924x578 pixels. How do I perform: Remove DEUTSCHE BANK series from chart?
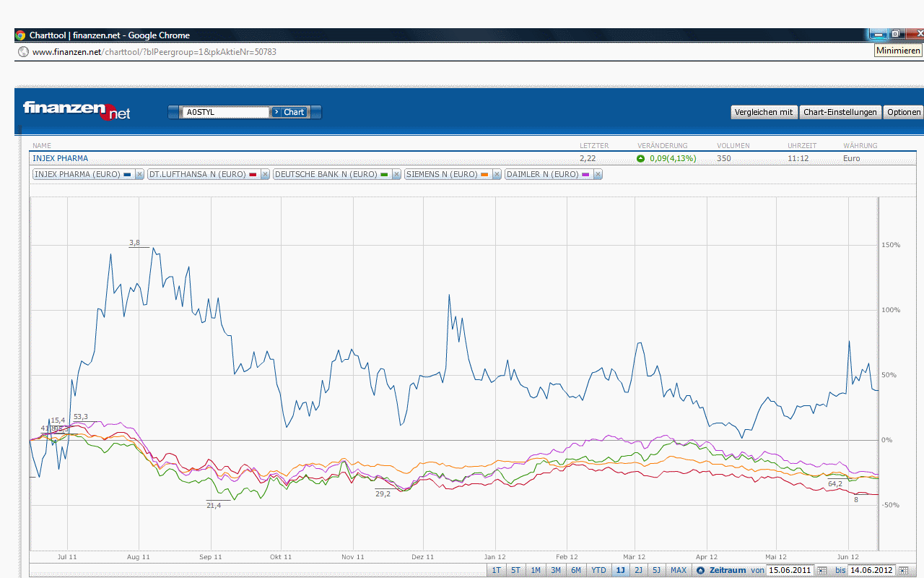(396, 175)
